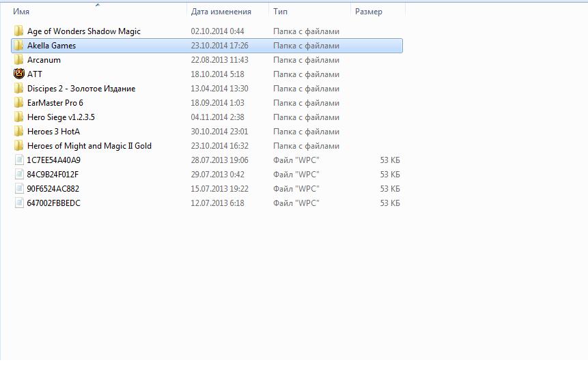Select Discipes 2 - Золотое Издание name

pyautogui.click(x=81, y=89)
